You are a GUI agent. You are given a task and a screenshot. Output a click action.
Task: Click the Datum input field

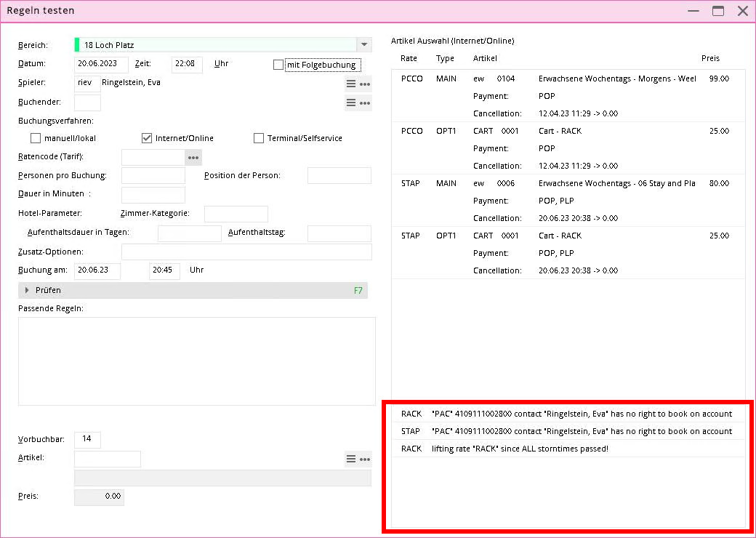pyautogui.click(x=102, y=64)
